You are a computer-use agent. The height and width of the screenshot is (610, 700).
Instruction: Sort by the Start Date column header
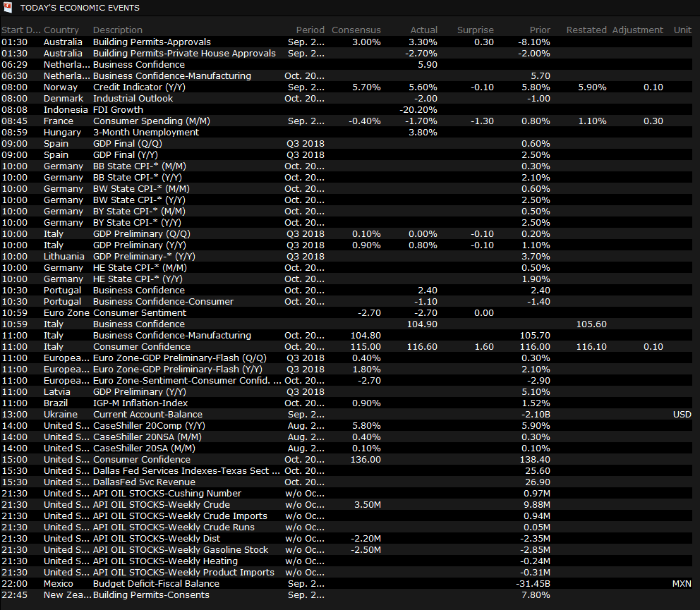pos(21,30)
